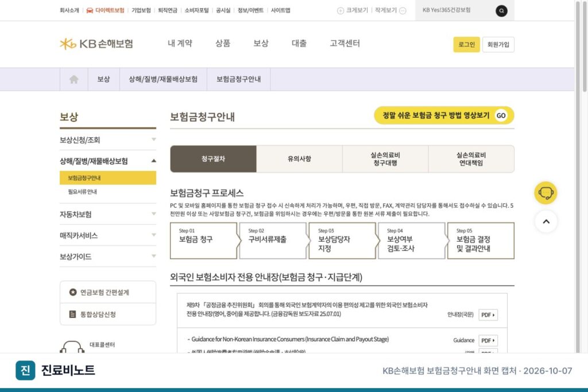Open the chat consultation headset icon
Image resolution: width=588 pixels, height=392 pixels.
[546, 193]
